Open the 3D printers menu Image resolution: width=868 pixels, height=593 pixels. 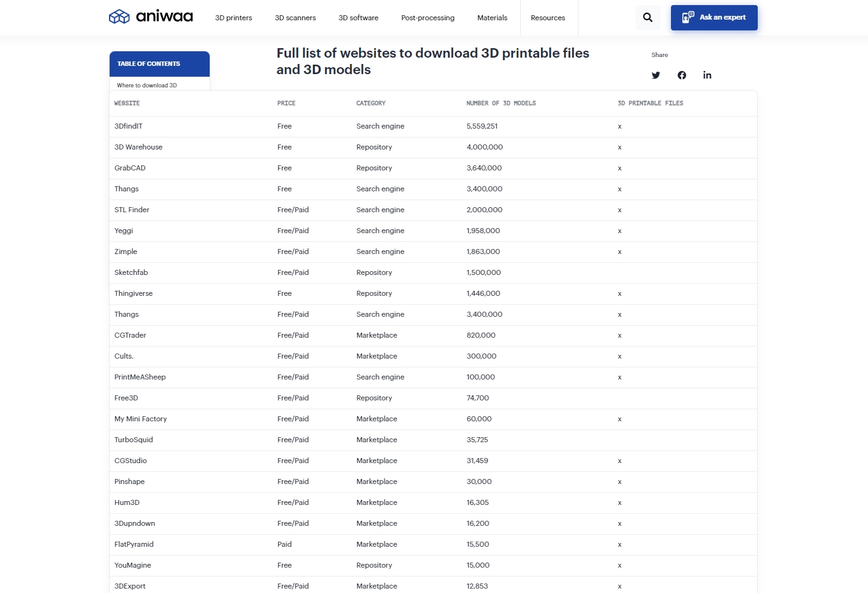(234, 18)
